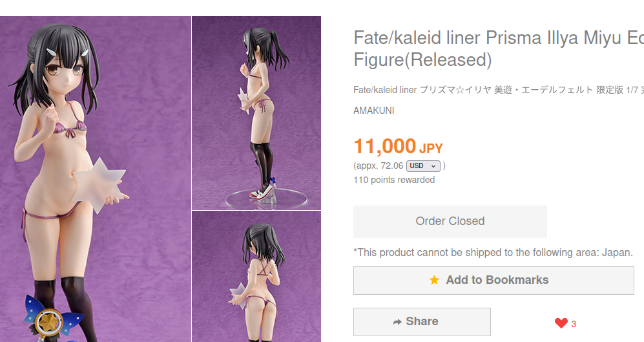The image size is (644, 342).
Task: Click the orange JPY currency label
Action: [x=431, y=149]
